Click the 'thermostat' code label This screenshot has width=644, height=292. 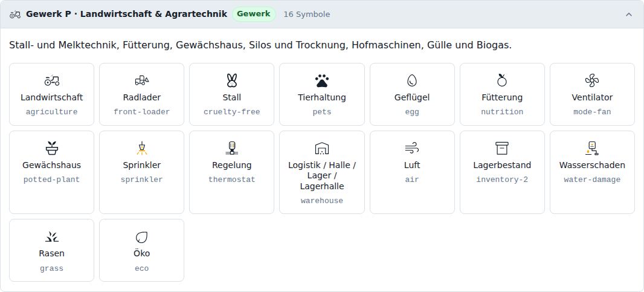click(x=231, y=180)
